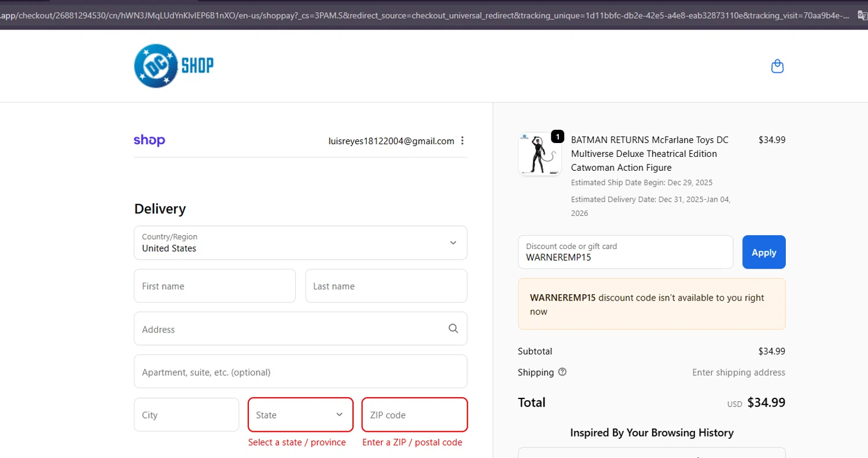Viewport: 868px width, 458px height.
Task: Click the shipping help question mark icon
Action: click(x=562, y=372)
